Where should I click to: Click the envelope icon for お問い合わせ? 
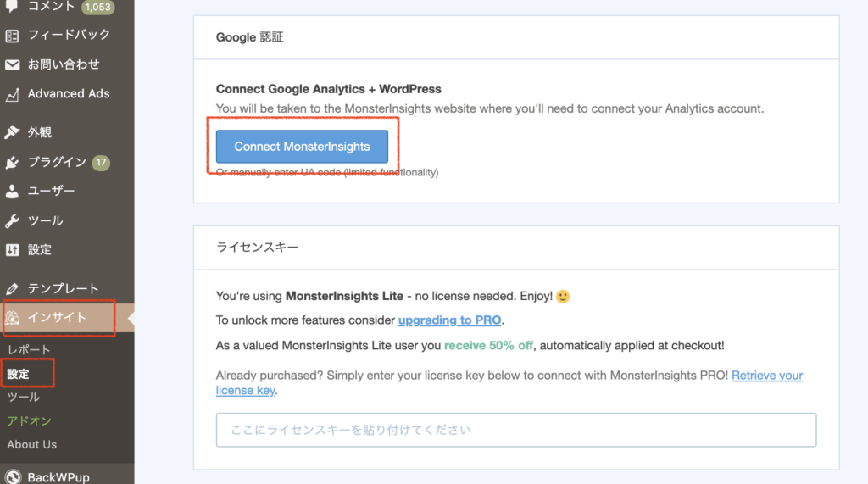12,64
